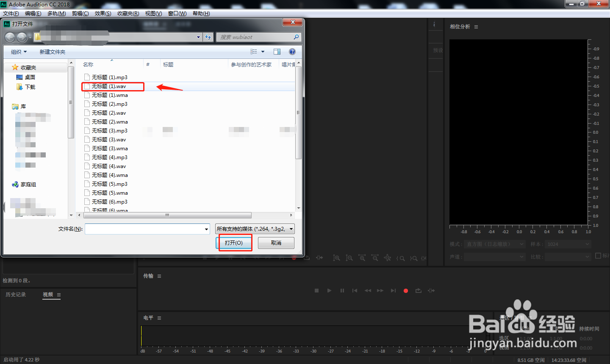Viewport: 610px width, 364px height.
Task: Click the Play button in transport panel
Action: pos(329,291)
